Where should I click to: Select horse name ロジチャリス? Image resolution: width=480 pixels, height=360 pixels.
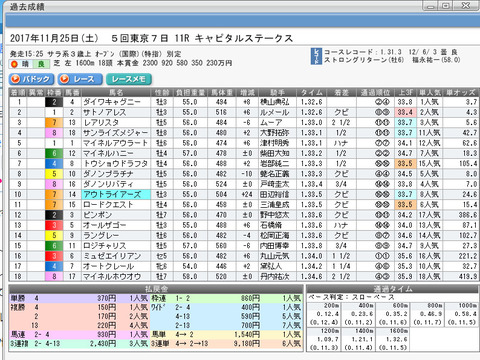coord(104,246)
